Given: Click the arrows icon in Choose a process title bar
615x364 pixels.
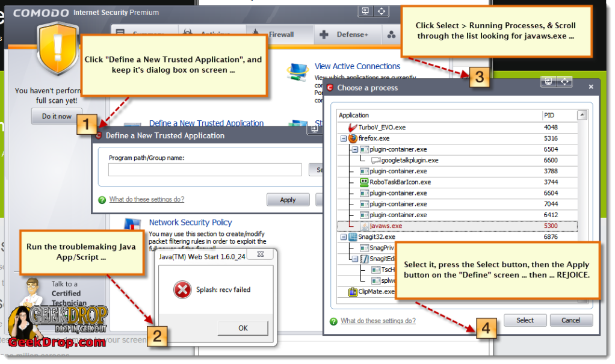Looking at the screenshot, I should pos(564,81).
